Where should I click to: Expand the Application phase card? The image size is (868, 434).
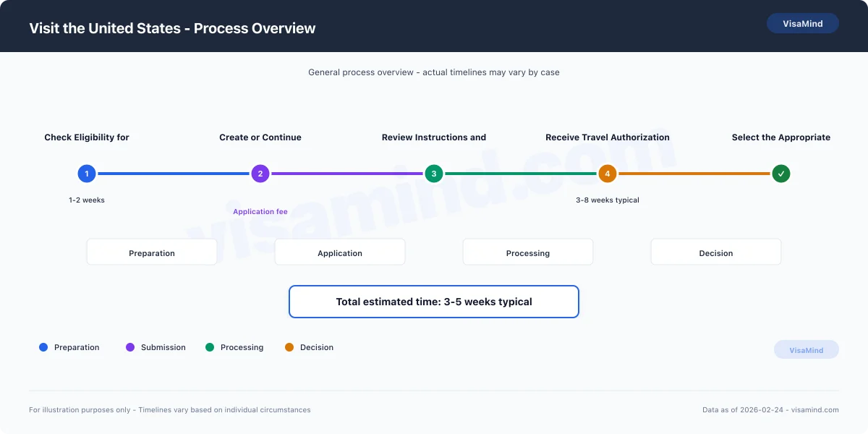tap(340, 252)
